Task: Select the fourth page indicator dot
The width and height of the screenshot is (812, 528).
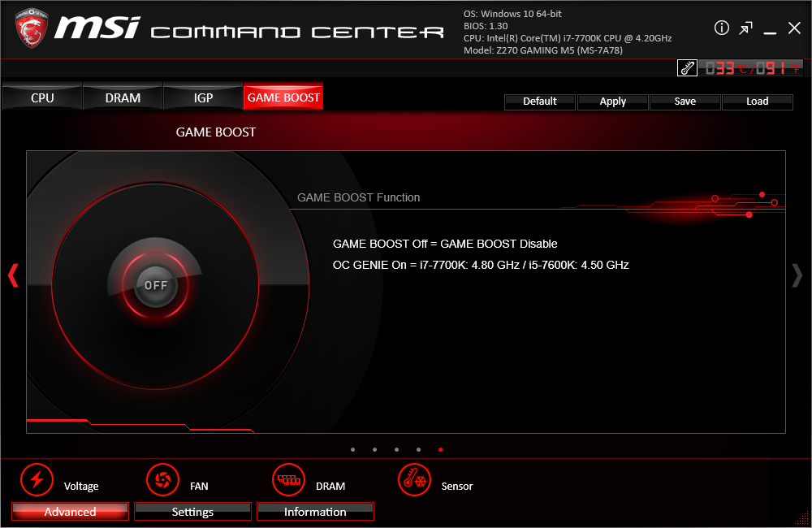Action: (x=418, y=450)
